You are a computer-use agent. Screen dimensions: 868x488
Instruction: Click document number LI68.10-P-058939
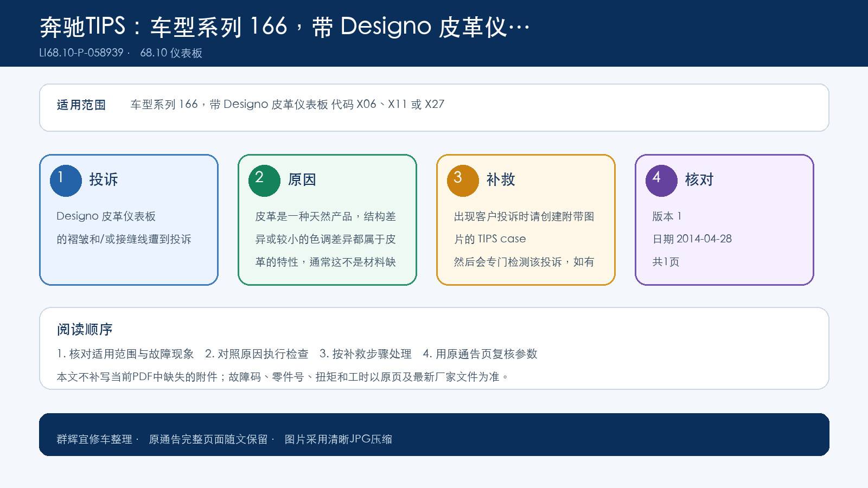[81, 53]
